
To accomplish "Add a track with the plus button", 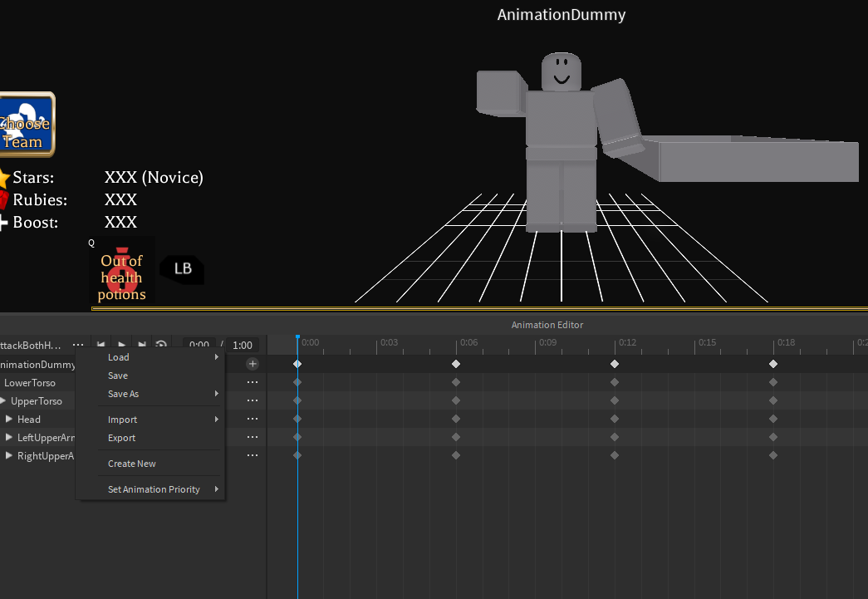I will click(x=253, y=364).
